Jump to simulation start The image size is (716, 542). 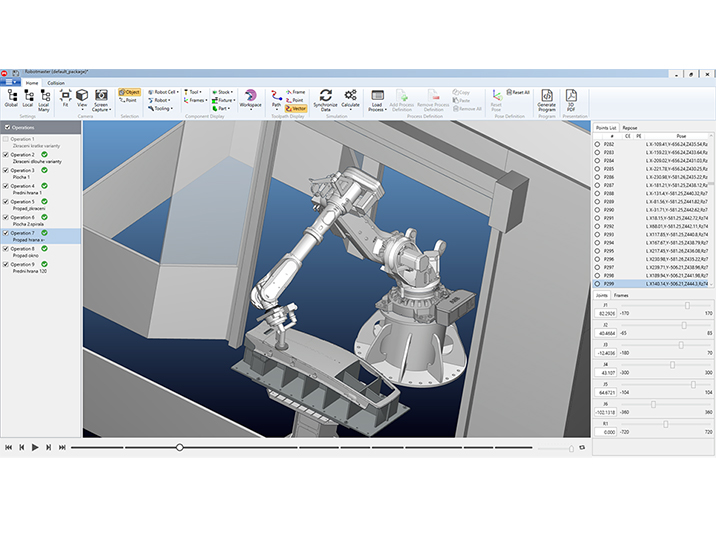coord(8,447)
